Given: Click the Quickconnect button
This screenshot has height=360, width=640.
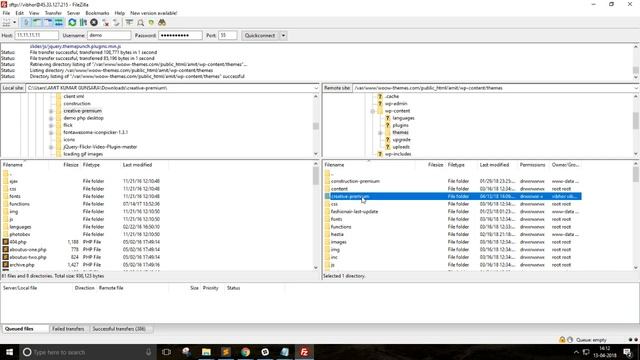Looking at the screenshot, I should pos(260,36).
